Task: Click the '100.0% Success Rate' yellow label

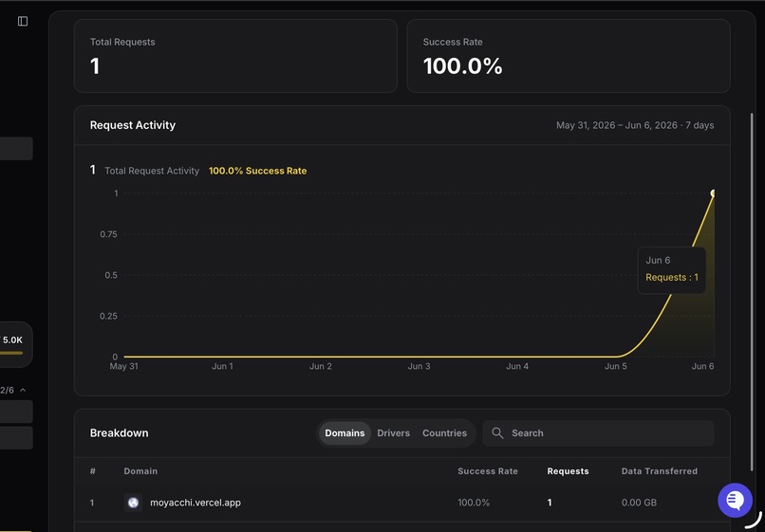Action: 257,171
